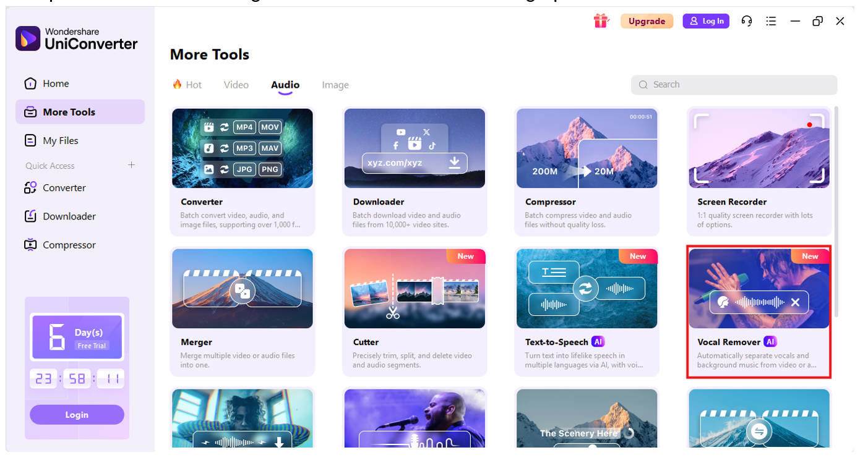The width and height of the screenshot is (868, 463).
Task: Click the flame icon beside Hot
Action: pyautogui.click(x=177, y=84)
